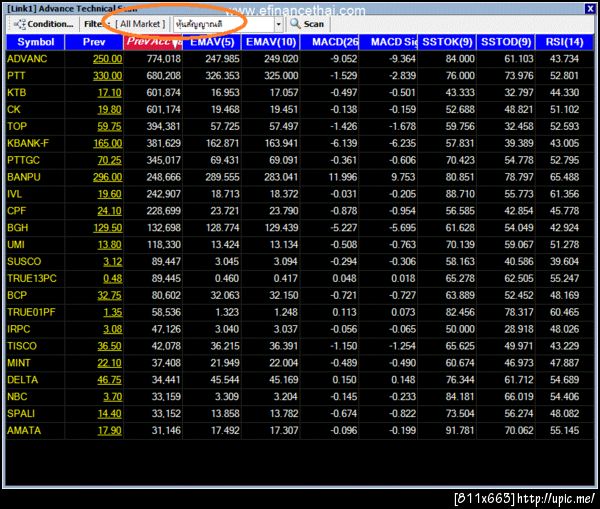600x509 pixels.
Task: Click TISCO EMAV(10) value 36.391
Action: (x=284, y=346)
